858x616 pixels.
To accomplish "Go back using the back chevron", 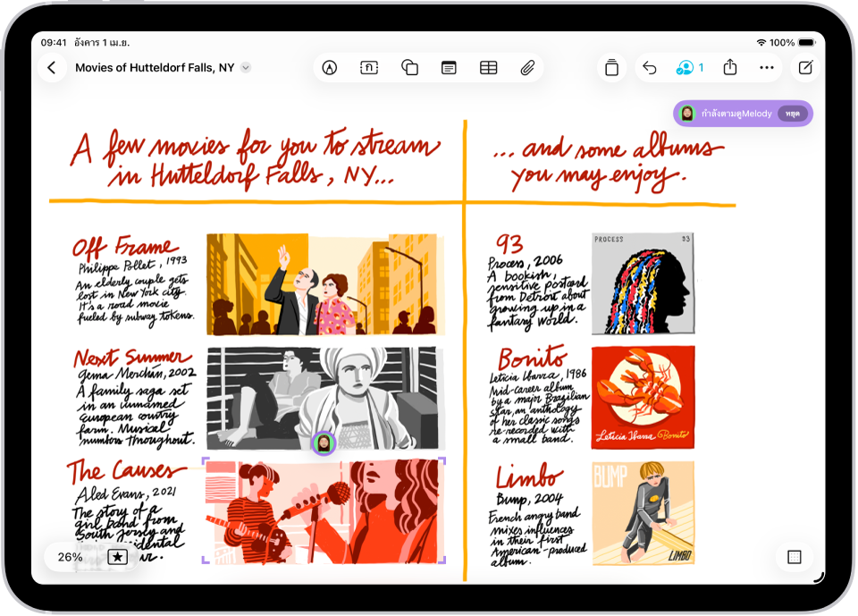I will click(52, 67).
